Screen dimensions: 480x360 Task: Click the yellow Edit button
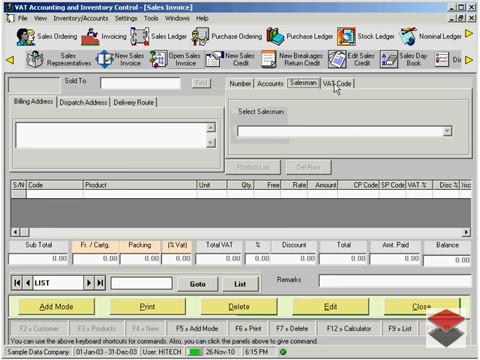click(330, 307)
